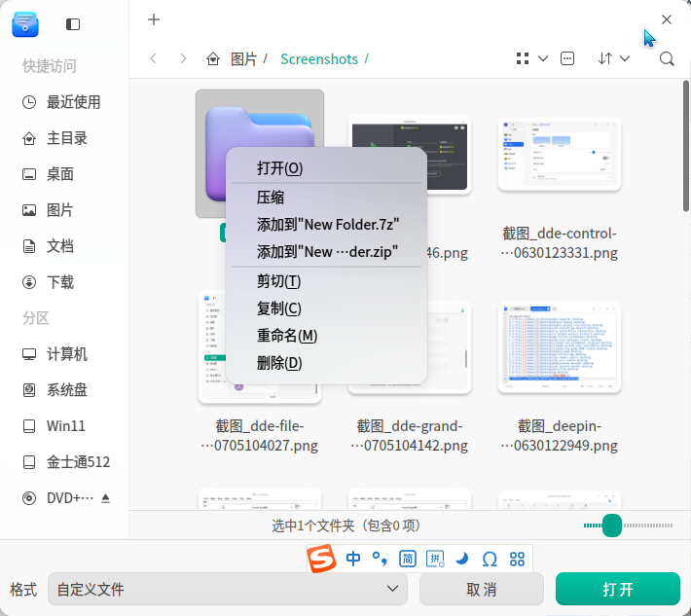The height and width of the screenshot is (616, 691).
Task: Choose 重命名(M) in context menu
Action: (x=327, y=336)
